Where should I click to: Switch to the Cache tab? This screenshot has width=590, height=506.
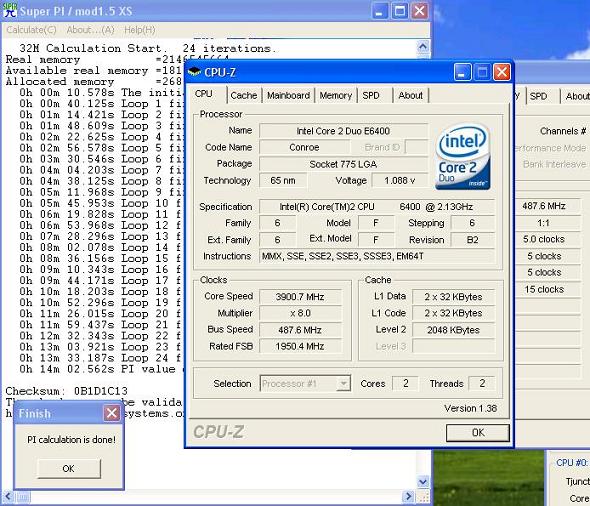244,95
